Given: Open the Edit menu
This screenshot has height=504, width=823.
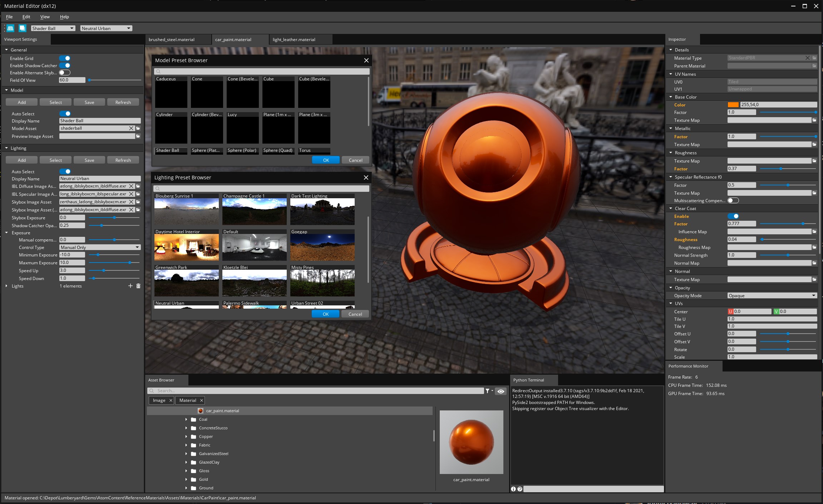Looking at the screenshot, I should [26, 17].
